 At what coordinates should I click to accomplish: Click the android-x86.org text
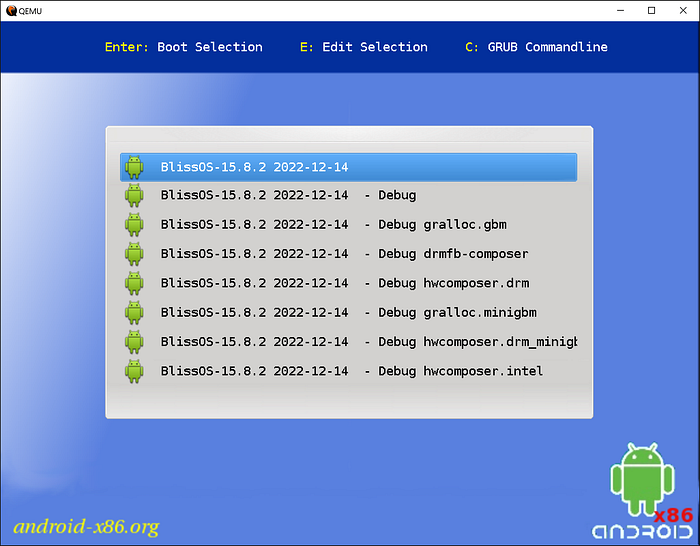point(86,526)
